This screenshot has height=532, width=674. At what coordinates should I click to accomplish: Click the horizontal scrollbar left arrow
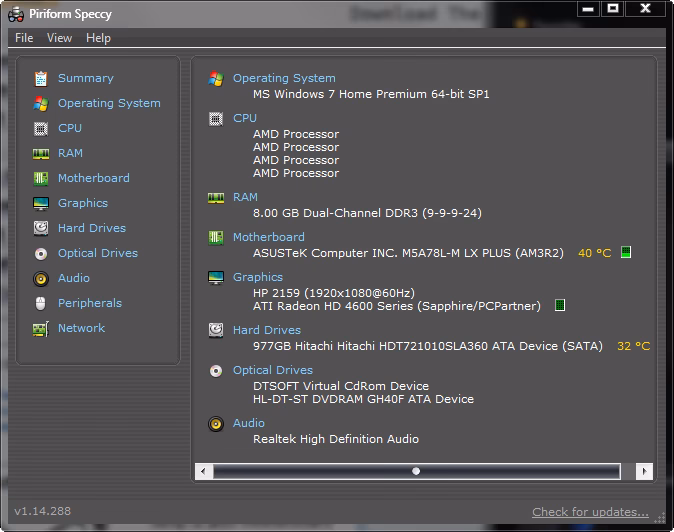(x=203, y=471)
